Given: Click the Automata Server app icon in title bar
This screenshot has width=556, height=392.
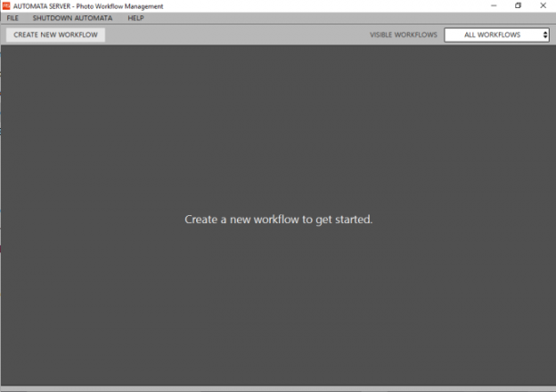Looking at the screenshot, I should tap(6, 6).
